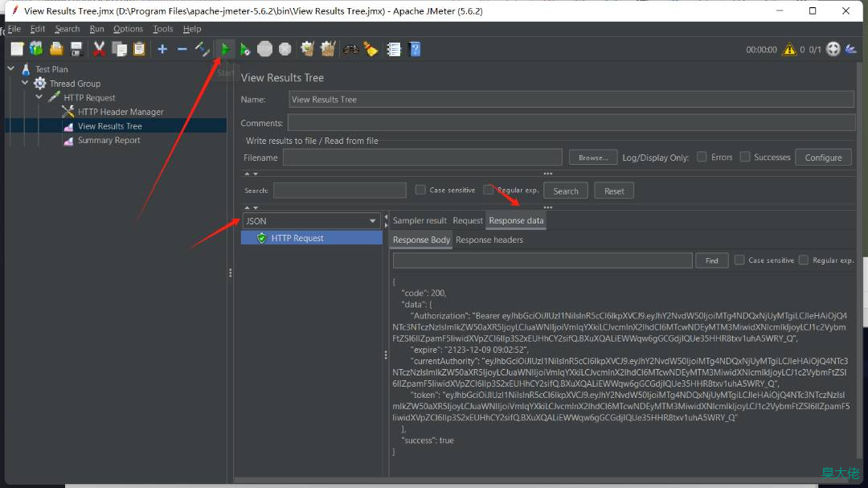Screen dimensions: 868x488
Task: Click the Stop test icon
Action: (265, 49)
